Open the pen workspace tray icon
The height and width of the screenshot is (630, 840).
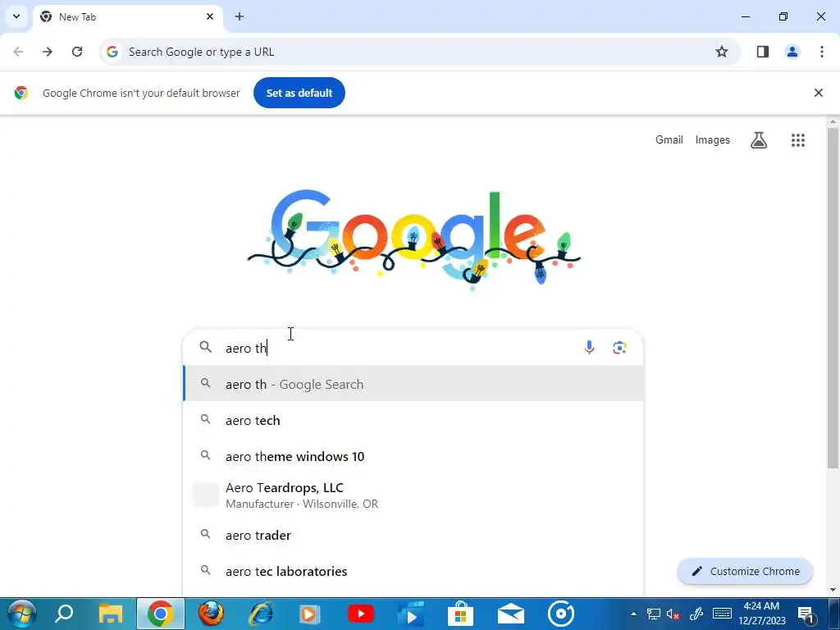(x=696, y=614)
